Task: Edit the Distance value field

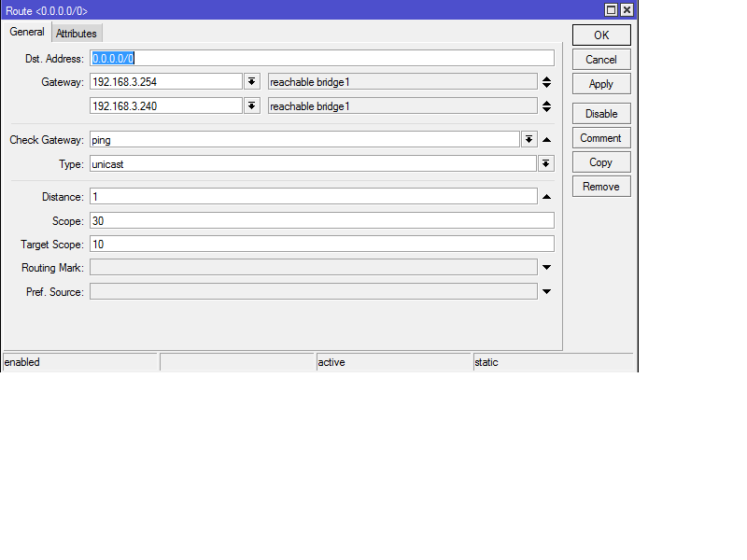Action: click(x=314, y=196)
